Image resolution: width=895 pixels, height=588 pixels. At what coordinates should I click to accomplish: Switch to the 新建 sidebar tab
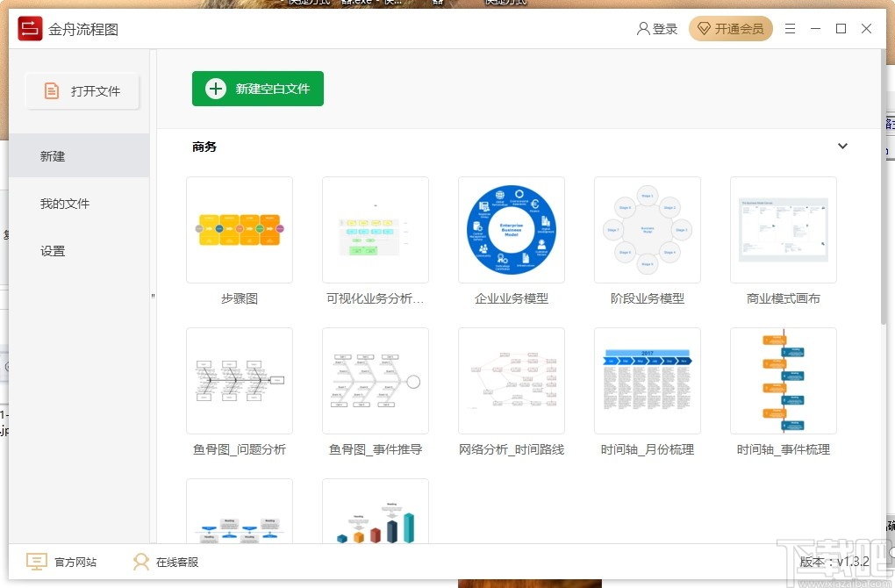pyautogui.click(x=53, y=156)
